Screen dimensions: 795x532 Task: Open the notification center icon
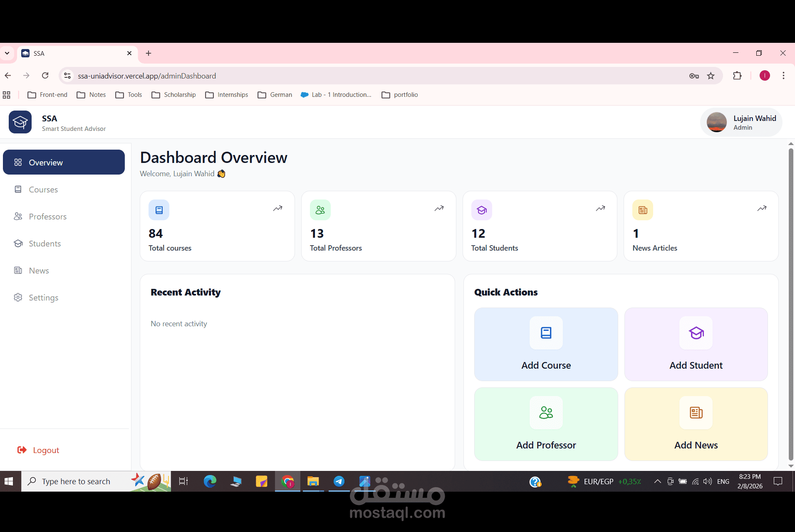tap(778, 481)
